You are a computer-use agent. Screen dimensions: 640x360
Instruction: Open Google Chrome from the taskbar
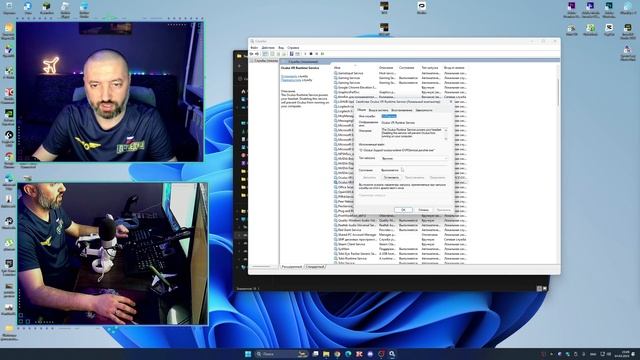337,354
